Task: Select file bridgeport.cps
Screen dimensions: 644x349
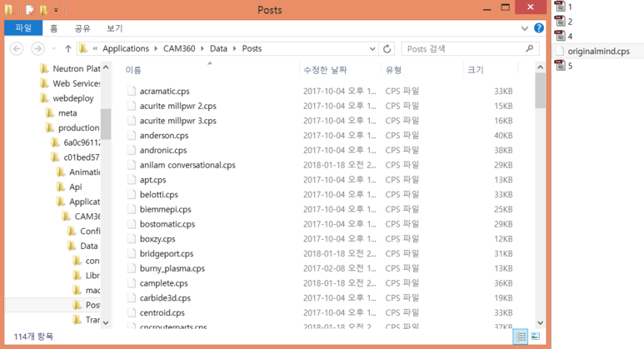Action: point(167,254)
